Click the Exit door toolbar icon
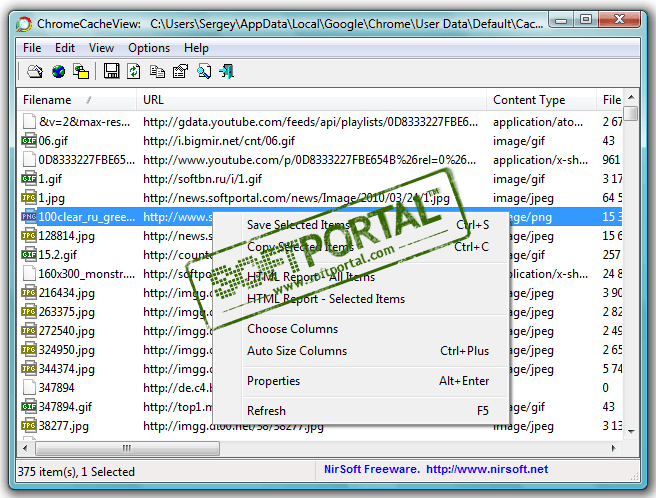Screen dimensions: 656x498 click(227, 72)
